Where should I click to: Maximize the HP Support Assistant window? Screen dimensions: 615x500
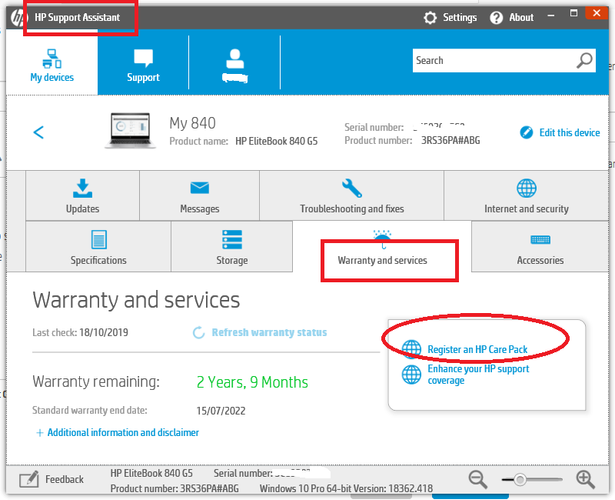[573, 13]
